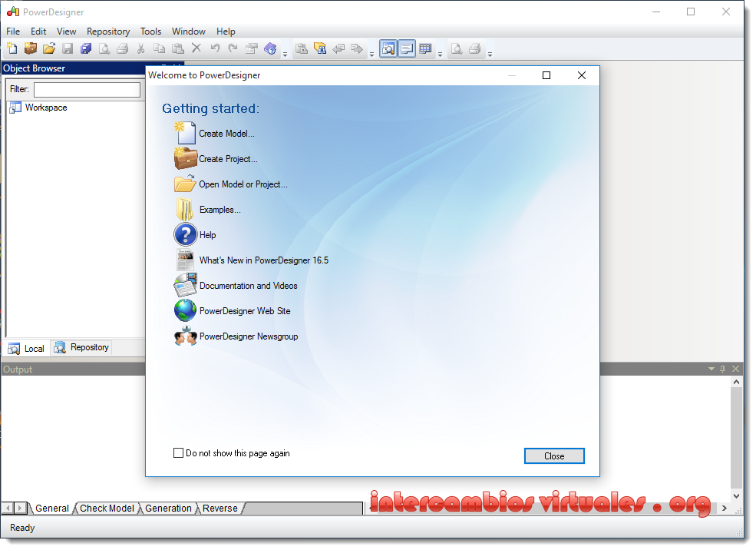Toggle the Result List toolbar button

coord(425,48)
